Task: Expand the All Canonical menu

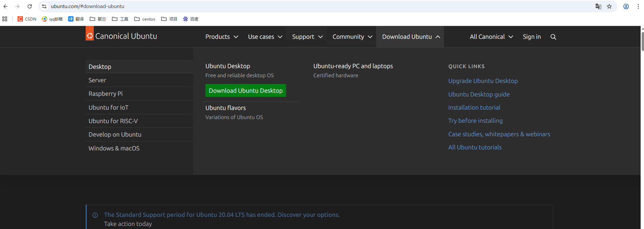Action: (x=491, y=37)
